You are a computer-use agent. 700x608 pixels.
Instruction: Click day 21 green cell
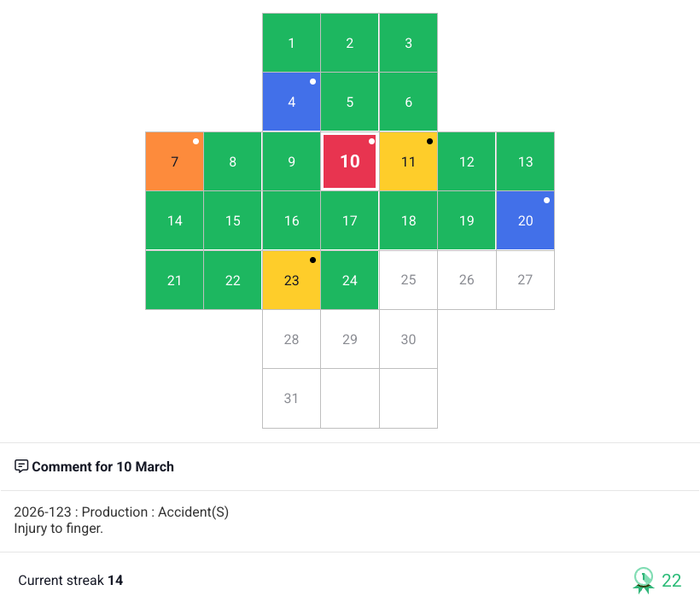coord(175,280)
